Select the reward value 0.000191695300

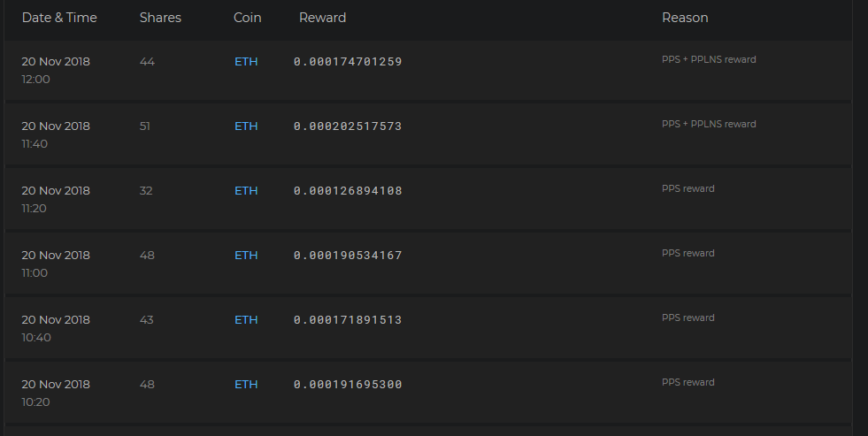click(348, 385)
